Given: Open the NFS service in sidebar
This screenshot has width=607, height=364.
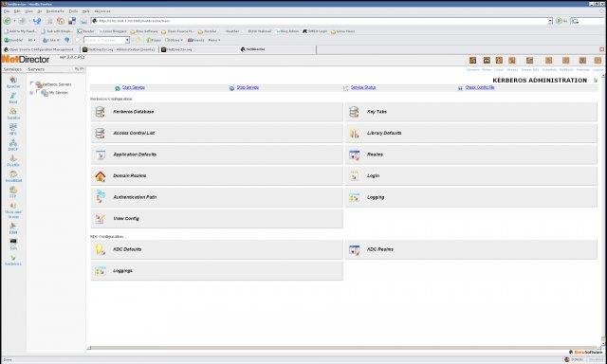Looking at the screenshot, I should [x=13, y=130].
